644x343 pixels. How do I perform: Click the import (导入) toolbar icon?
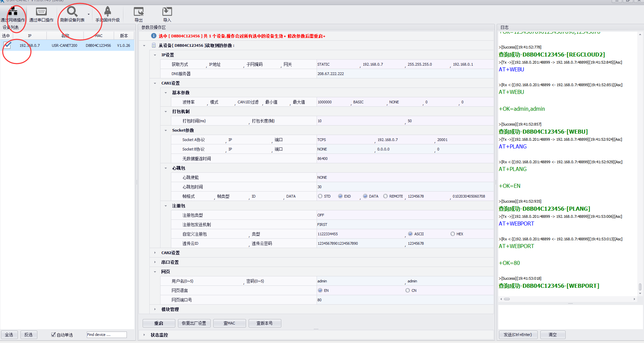click(x=167, y=12)
